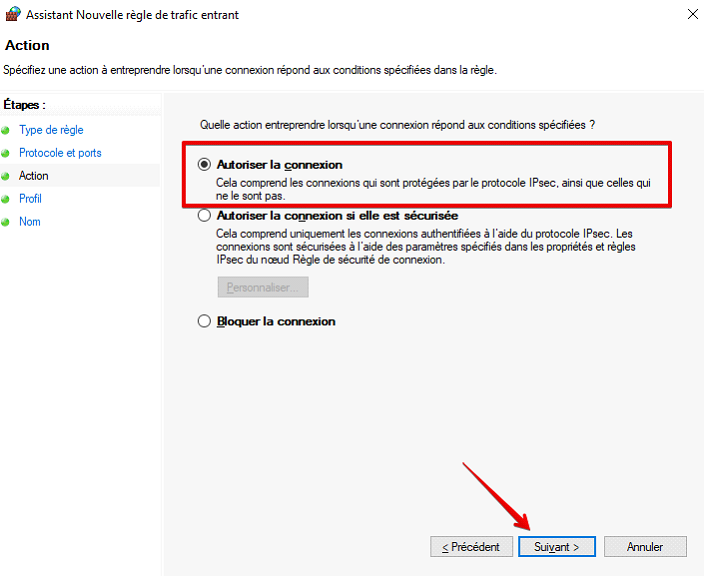705x577 pixels.
Task: Open the Nom step
Action: click(x=30, y=222)
